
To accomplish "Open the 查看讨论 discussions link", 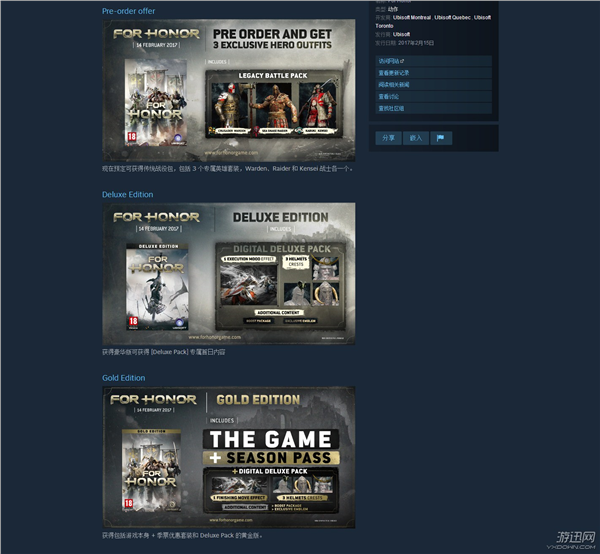I will pyautogui.click(x=433, y=96).
